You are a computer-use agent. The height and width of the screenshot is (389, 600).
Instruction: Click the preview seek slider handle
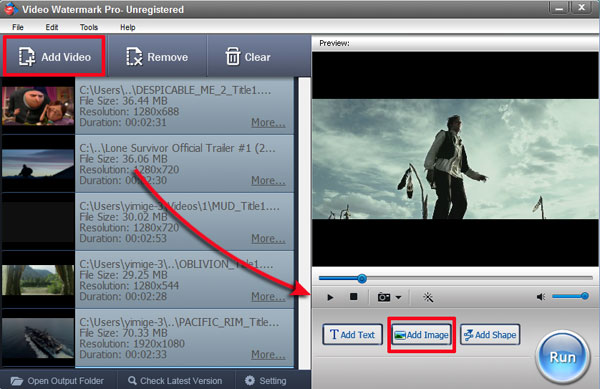tap(362, 278)
